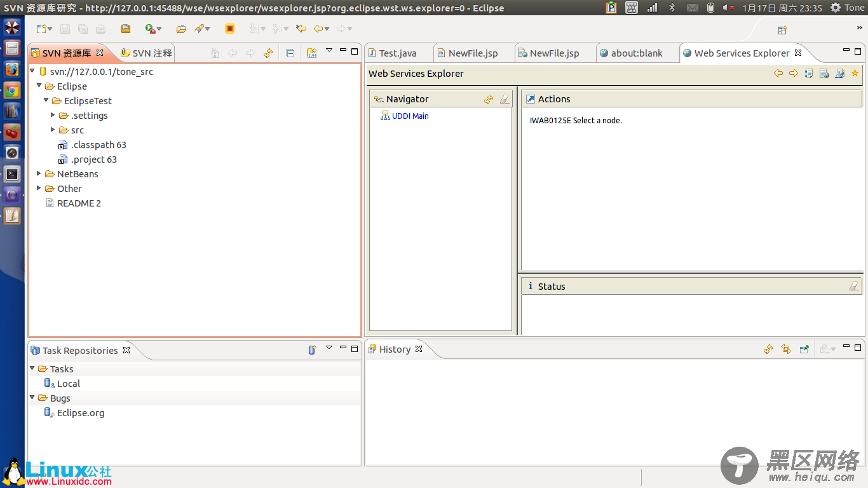Open the Task Repositories view menu triangle
868x488 pixels.
click(329, 347)
